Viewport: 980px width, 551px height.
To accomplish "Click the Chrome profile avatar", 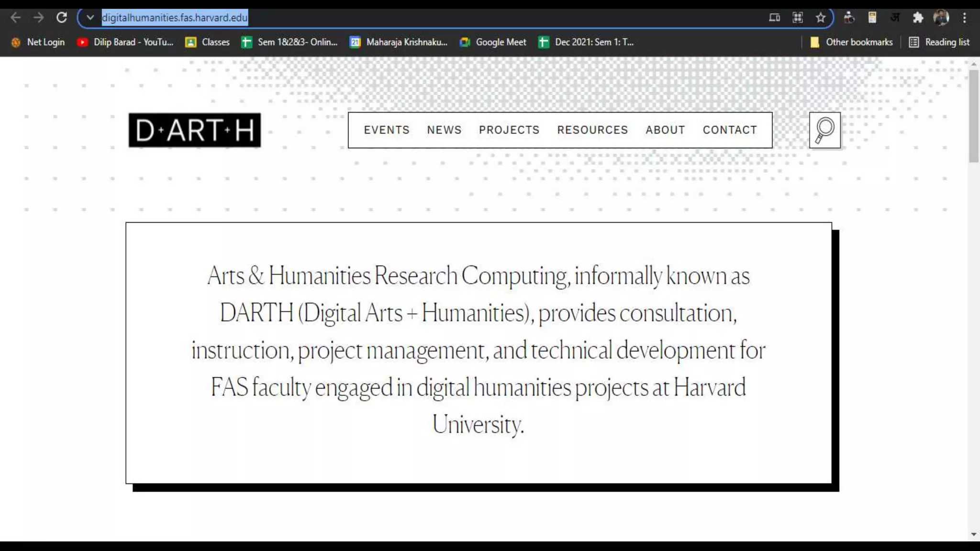I will point(941,18).
